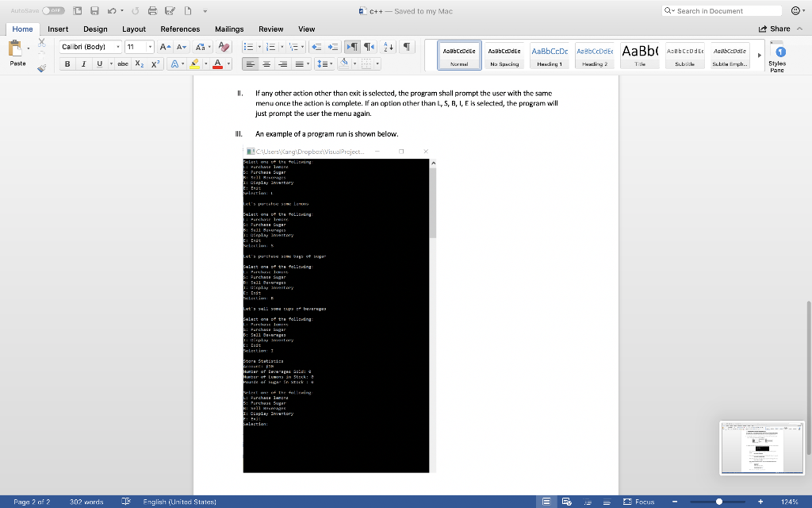
Task: Open the Borders dropdown arrow
Action: pyautogui.click(x=377, y=63)
